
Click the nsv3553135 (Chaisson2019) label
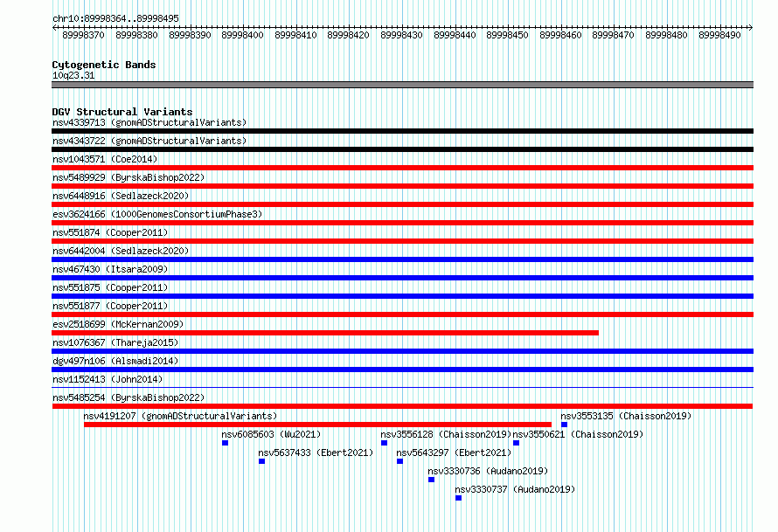(x=626, y=416)
